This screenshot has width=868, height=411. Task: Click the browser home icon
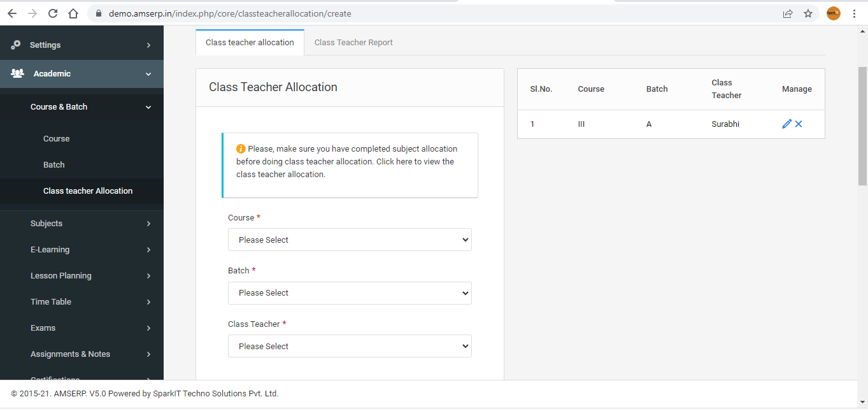click(x=73, y=13)
